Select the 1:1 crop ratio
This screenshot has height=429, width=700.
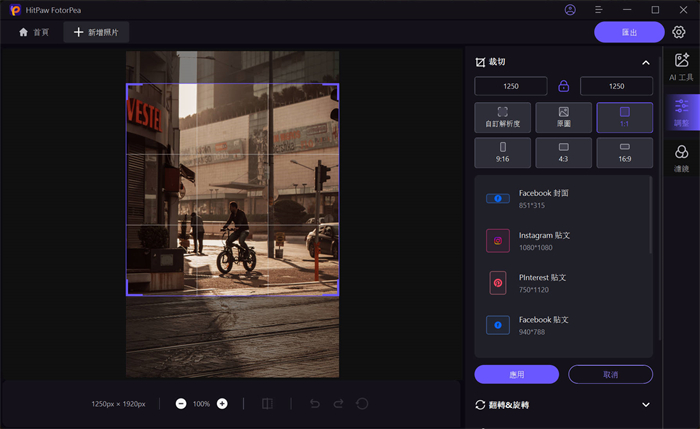[x=625, y=117]
